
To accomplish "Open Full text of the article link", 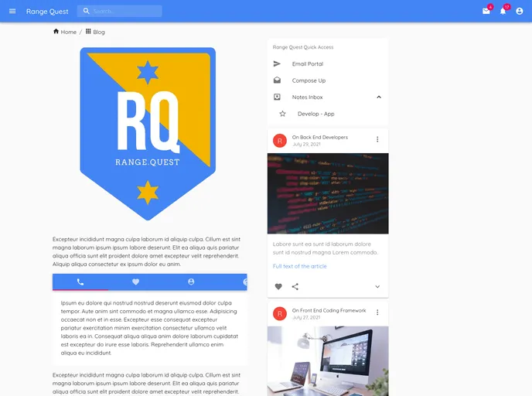I will coord(300,266).
